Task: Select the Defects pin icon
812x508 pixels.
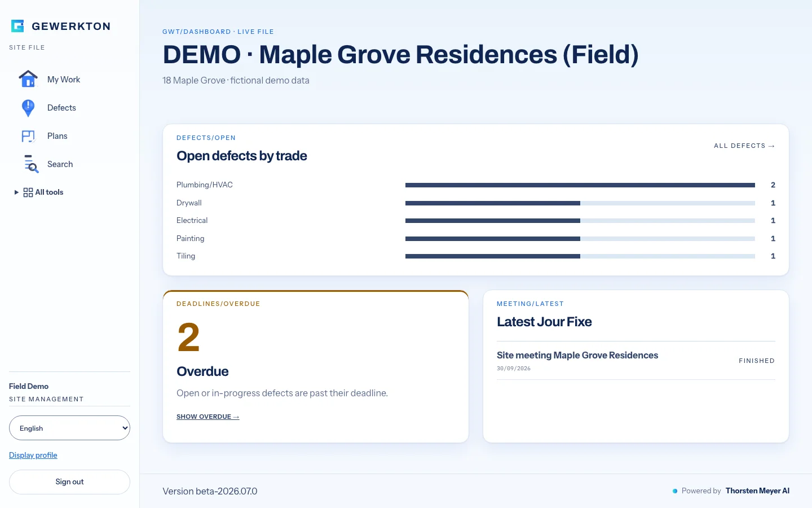Action: (x=28, y=108)
